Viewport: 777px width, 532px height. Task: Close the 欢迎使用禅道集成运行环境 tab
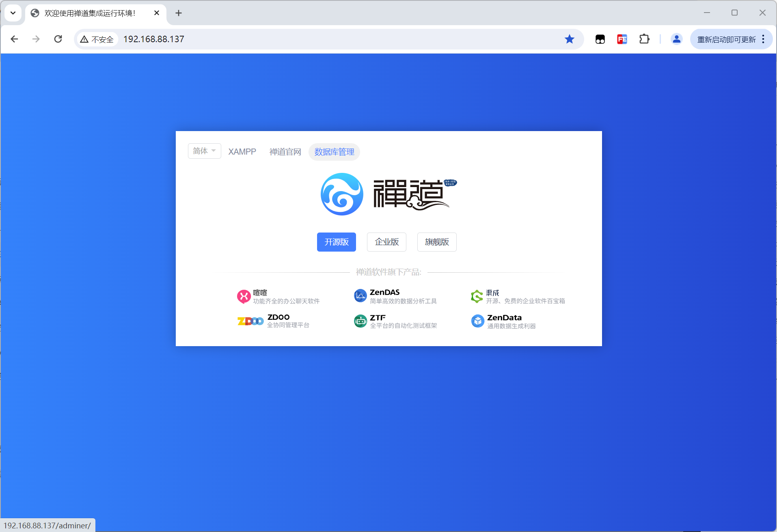click(157, 13)
